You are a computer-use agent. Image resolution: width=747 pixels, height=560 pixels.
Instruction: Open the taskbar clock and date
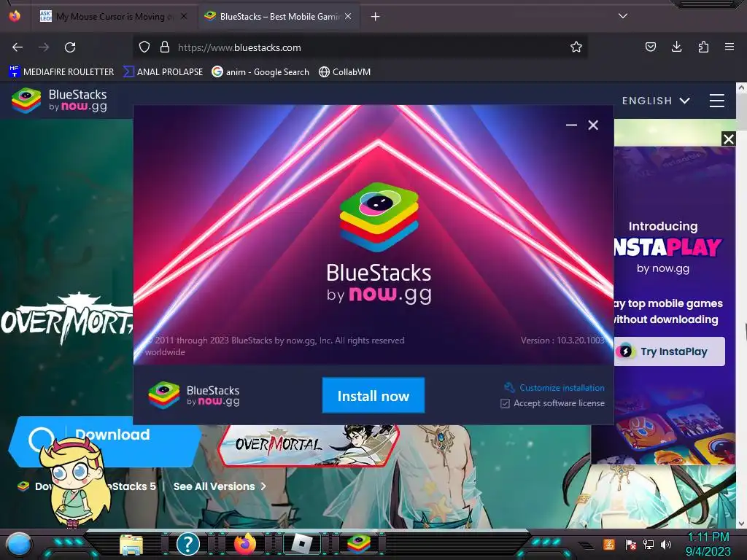pyautogui.click(x=708, y=544)
